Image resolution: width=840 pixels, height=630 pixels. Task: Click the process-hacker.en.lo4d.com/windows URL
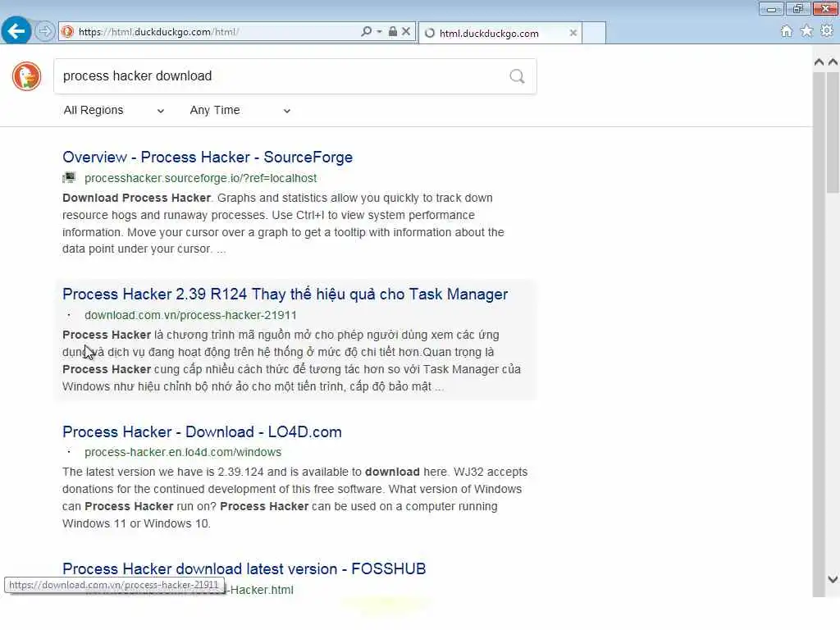click(x=183, y=452)
